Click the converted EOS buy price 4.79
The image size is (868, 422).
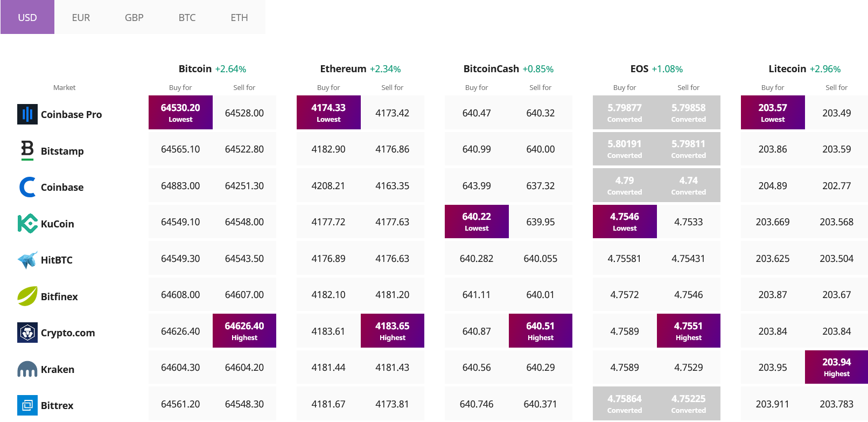click(625, 185)
